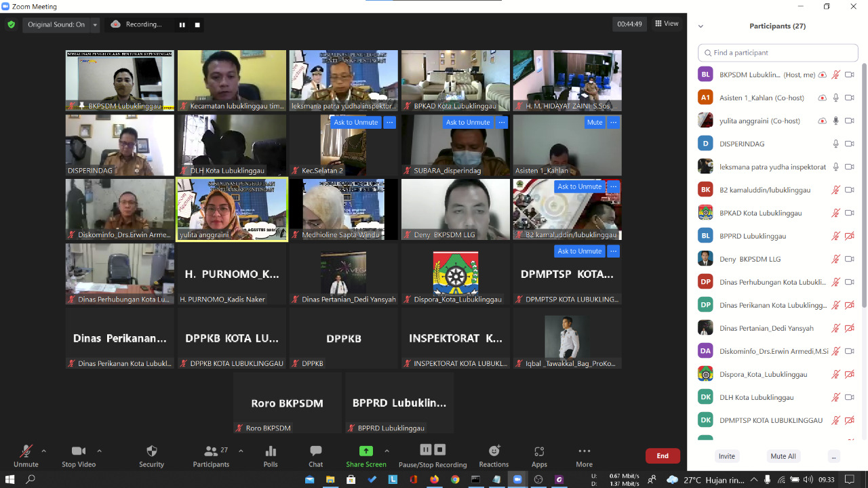Click the green encryption shield icon
This screenshot has height=488, width=868.
click(11, 24)
